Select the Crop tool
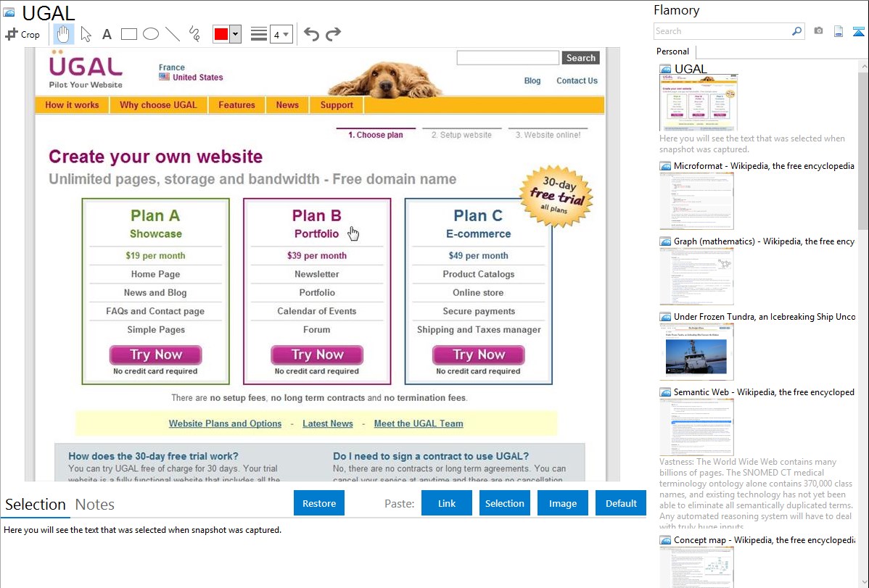The height and width of the screenshot is (588, 869). click(x=22, y=34)
